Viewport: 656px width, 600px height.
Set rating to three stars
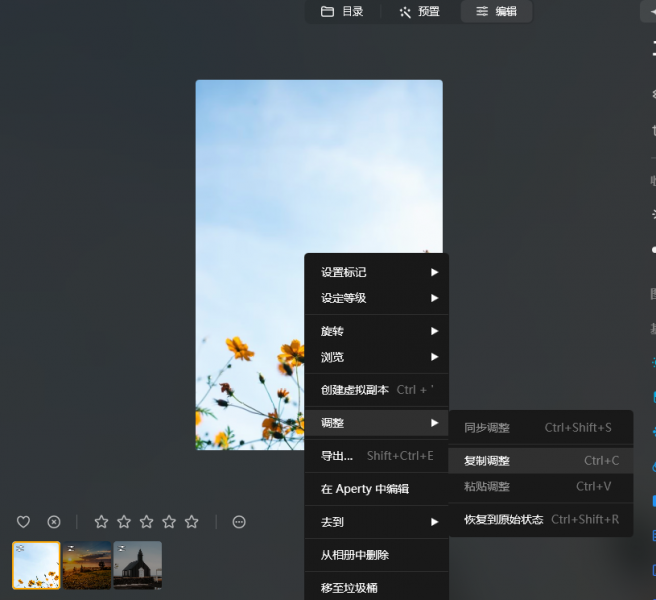(x=146, y=522)
